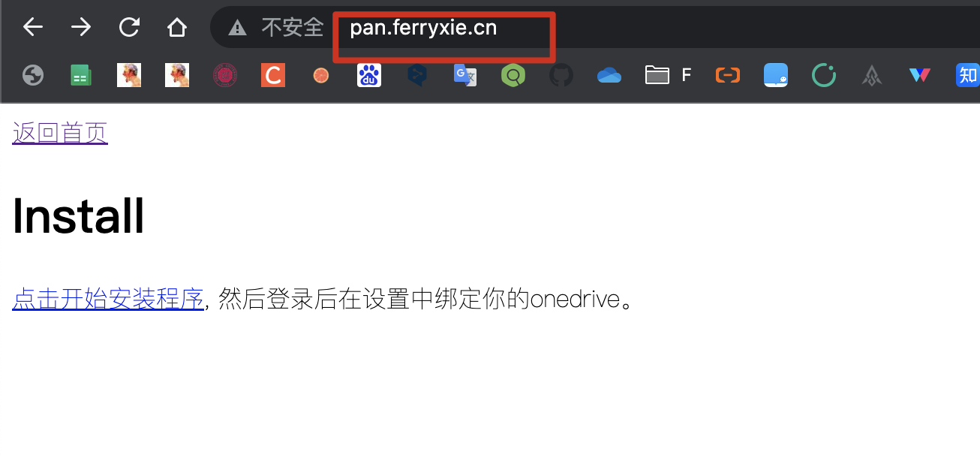Open the green Q search bookmark

513,75
